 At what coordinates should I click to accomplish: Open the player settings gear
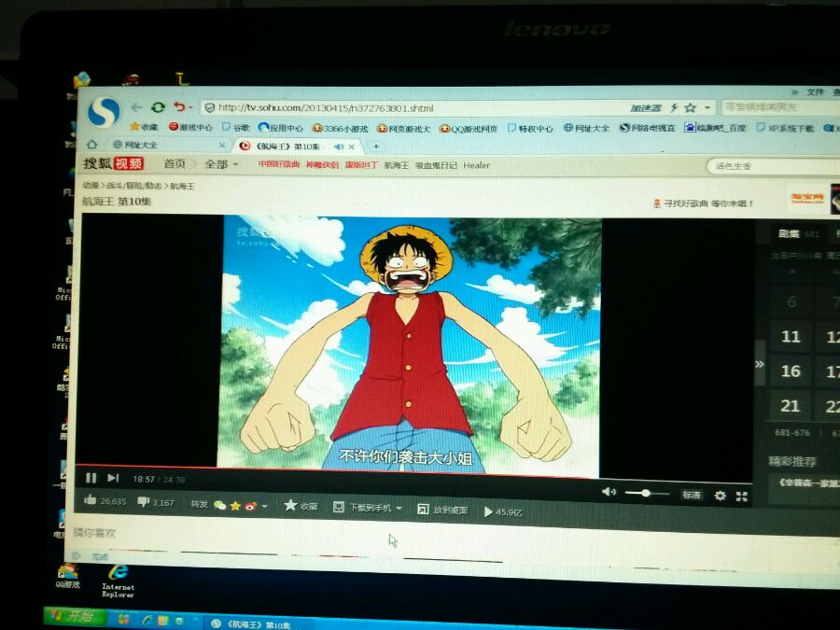(720, 496)
